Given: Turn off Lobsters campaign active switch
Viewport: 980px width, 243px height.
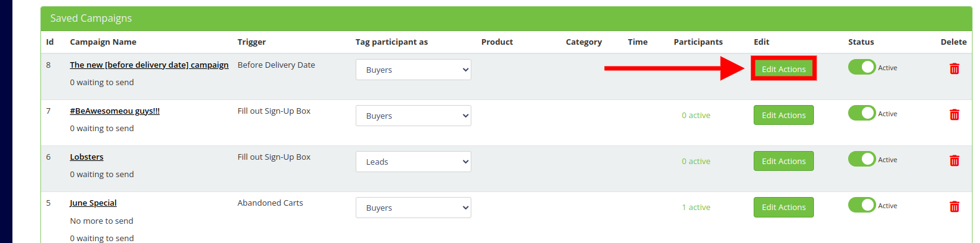Looking at the screenshot, I should [862, 159].
